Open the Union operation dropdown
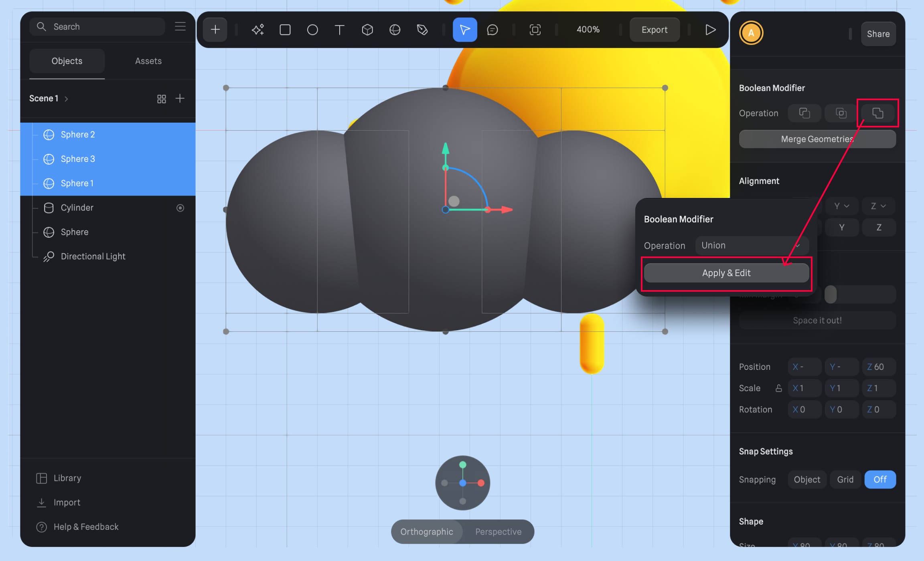 click(x=752, y=245)
